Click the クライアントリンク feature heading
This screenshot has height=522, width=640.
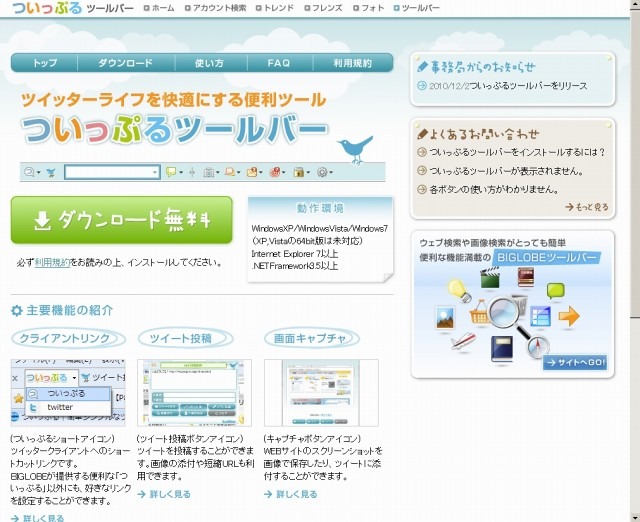coord(68,338)
